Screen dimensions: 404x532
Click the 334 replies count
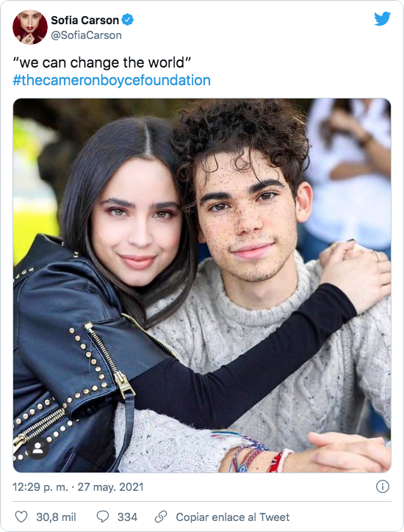(127, 517)
